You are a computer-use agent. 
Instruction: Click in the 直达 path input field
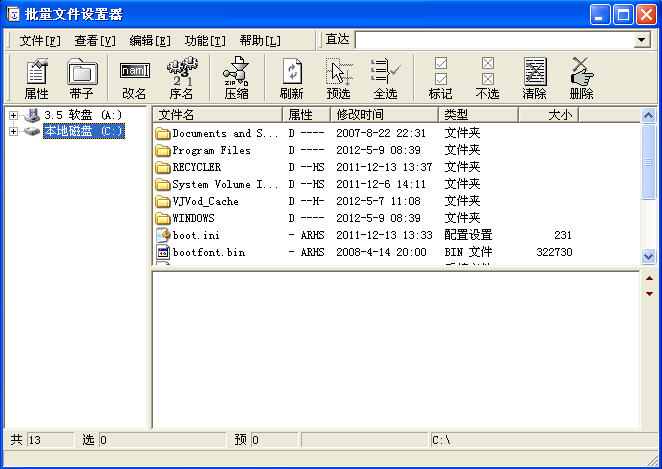pyautogui.click(x=494, y=40)
